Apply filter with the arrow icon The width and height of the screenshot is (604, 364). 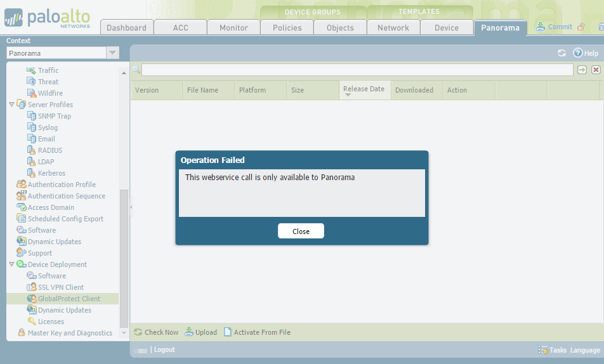(x=582, y=70)
